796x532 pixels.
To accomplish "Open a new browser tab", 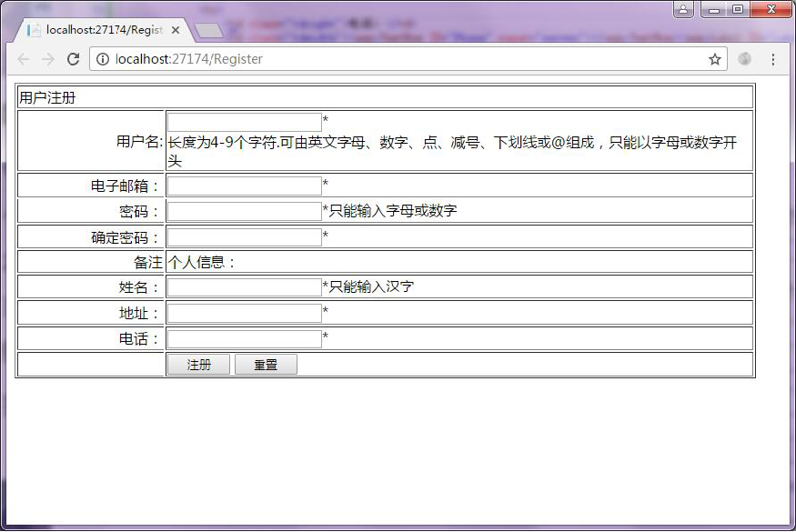I will point(208,30).
